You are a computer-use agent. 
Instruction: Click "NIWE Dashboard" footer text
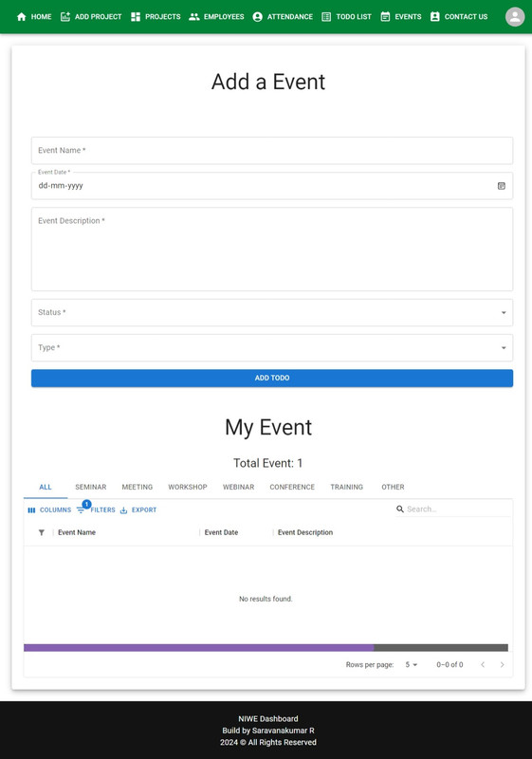click(x=268, y=719)
